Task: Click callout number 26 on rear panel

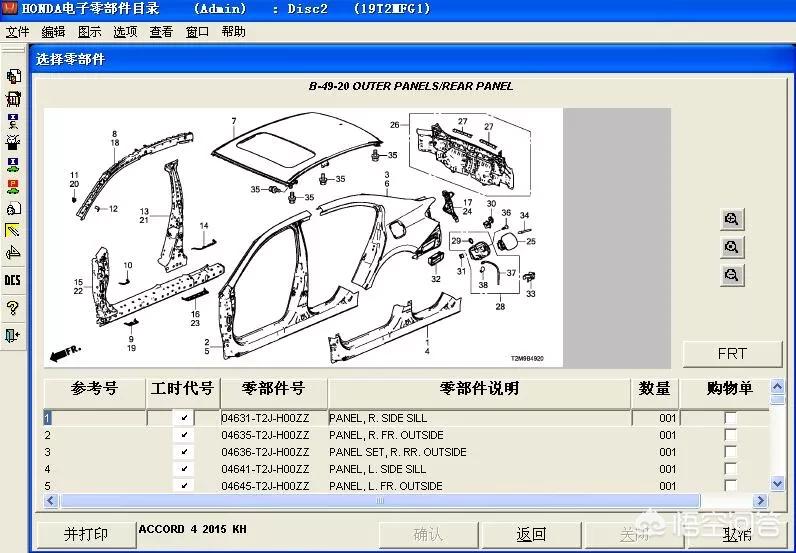Action: pyautogui.click(x=394, y=124)
